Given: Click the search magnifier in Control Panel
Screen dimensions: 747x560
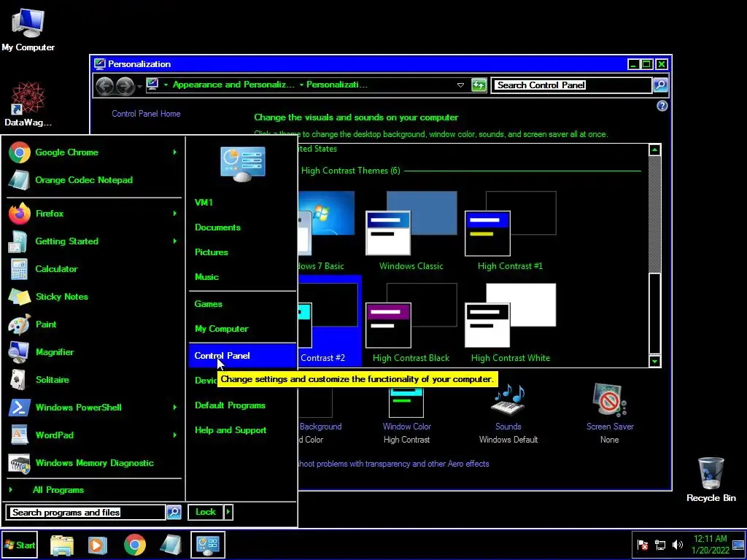Looking at the screenshot, I should coord(659,85).
